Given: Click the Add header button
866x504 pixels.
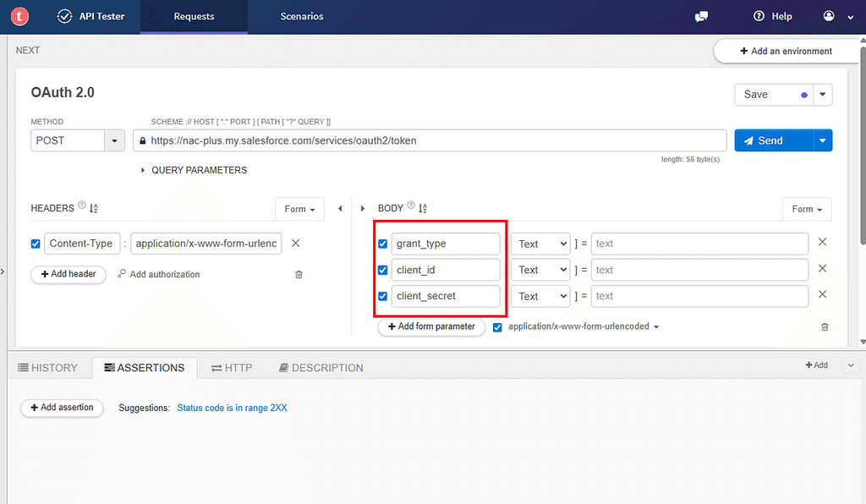Looking at the screenshot, I should pos(69,274).
